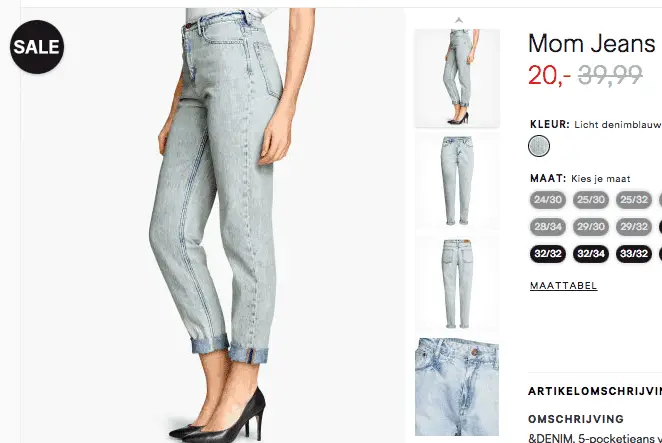662x443 pixels.
Task: Select the front-view jeans thumbnail
Action: click(x=457, y=181)
